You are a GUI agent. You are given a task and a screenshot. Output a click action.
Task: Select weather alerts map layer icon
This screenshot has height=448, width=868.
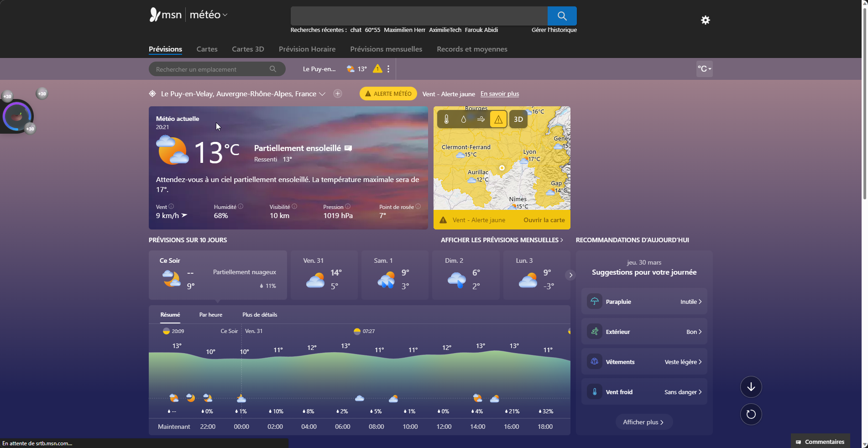[498, 120]
